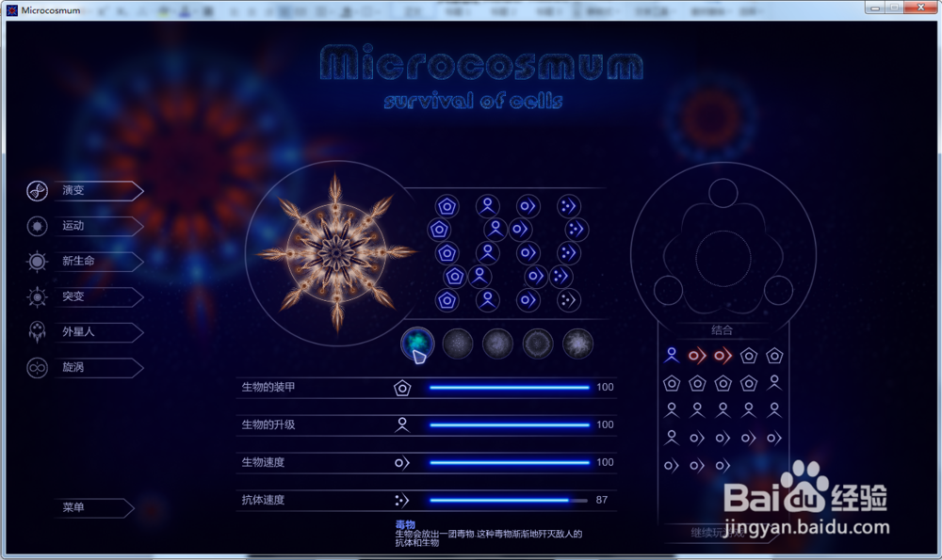The image size is (942, 560).
Task: Open the 演变 menu entry
Action: [99, 191]
